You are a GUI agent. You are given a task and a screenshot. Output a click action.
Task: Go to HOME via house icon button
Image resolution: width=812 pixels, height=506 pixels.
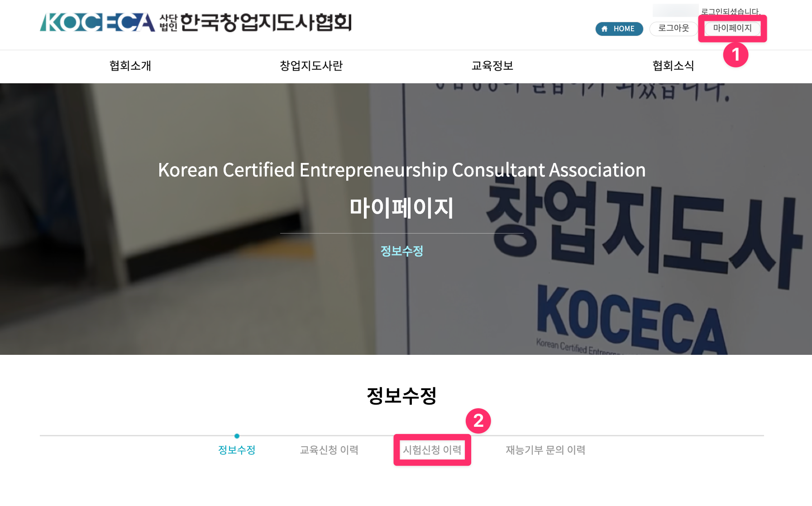pos(619,29)
